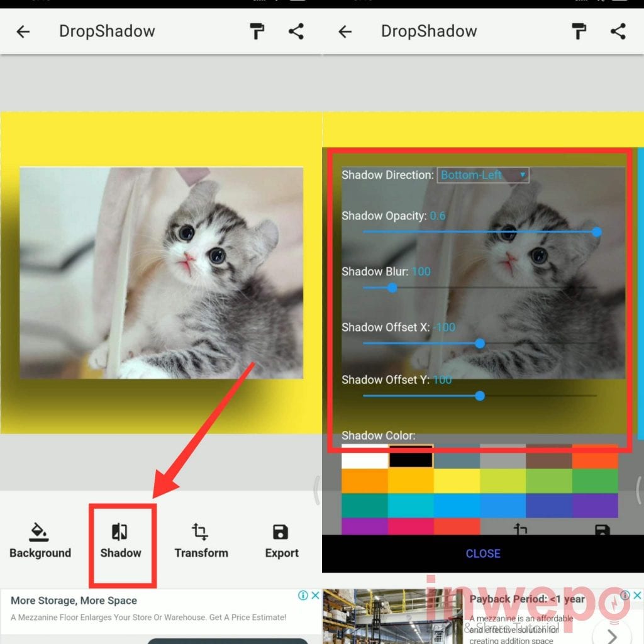
Task: Tap the info icon on the More Storage ad
Action: coord(303,595)
